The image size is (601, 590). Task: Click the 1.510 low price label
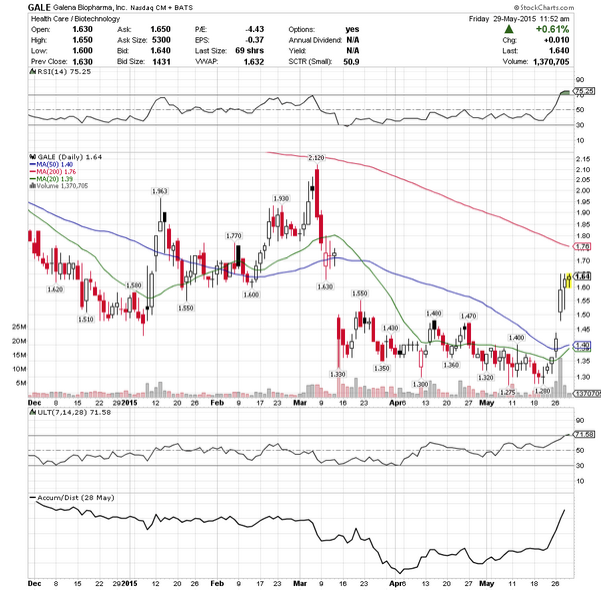coord(85,319)
